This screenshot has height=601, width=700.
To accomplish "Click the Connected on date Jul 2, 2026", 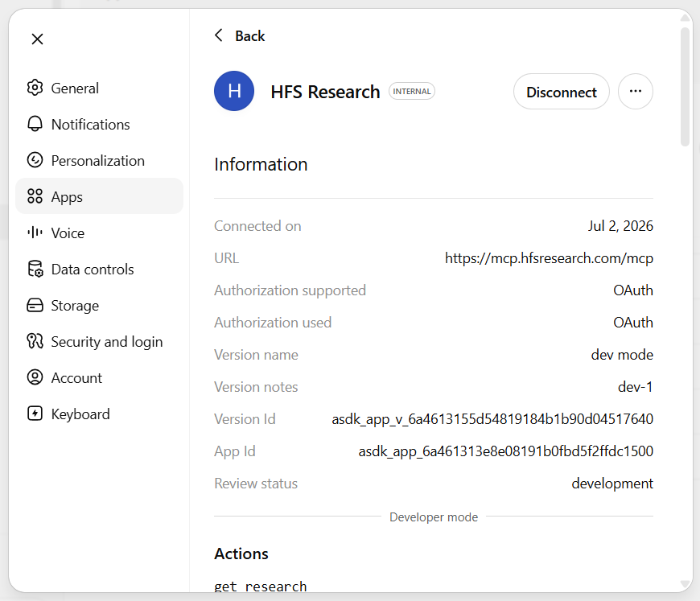I will (x=620, y=226).
